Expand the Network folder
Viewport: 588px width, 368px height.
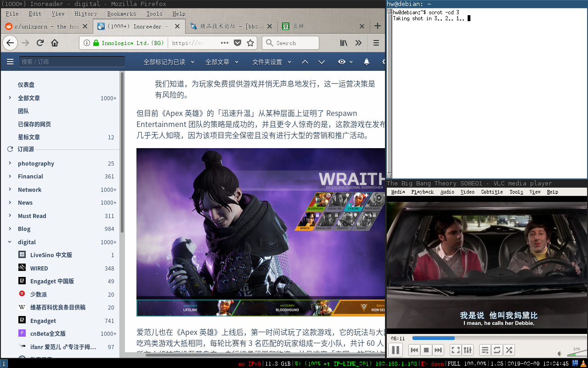click(x=10, y=190)
